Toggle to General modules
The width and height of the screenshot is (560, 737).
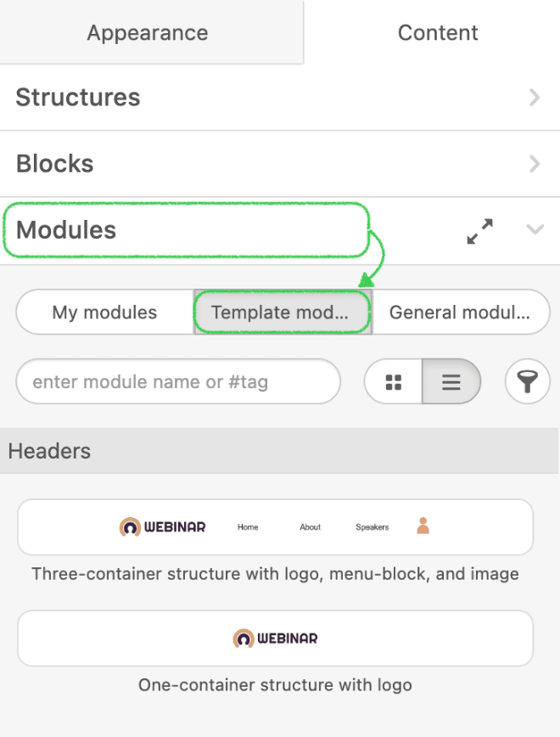point(462,312)
